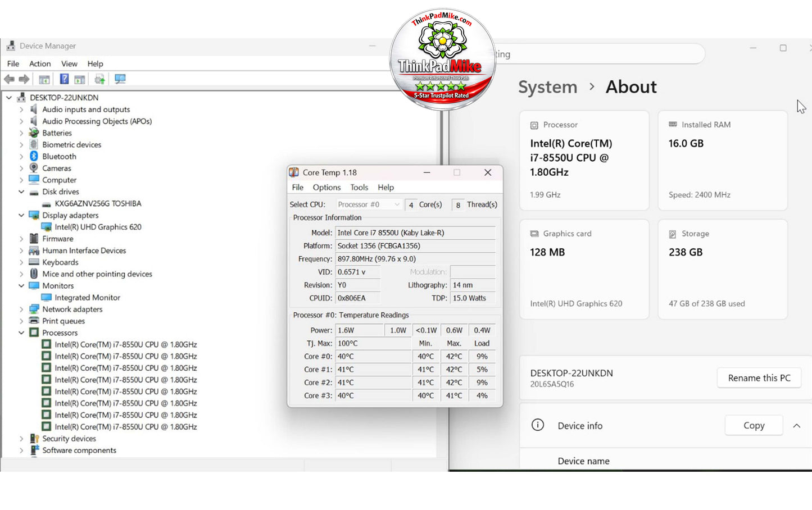The width and height of the screenshot is (812, 510).
Task: Select Intel(R) UHD Graphics 620 adapter
Action: pyautogui.click(x=98, y=227)
